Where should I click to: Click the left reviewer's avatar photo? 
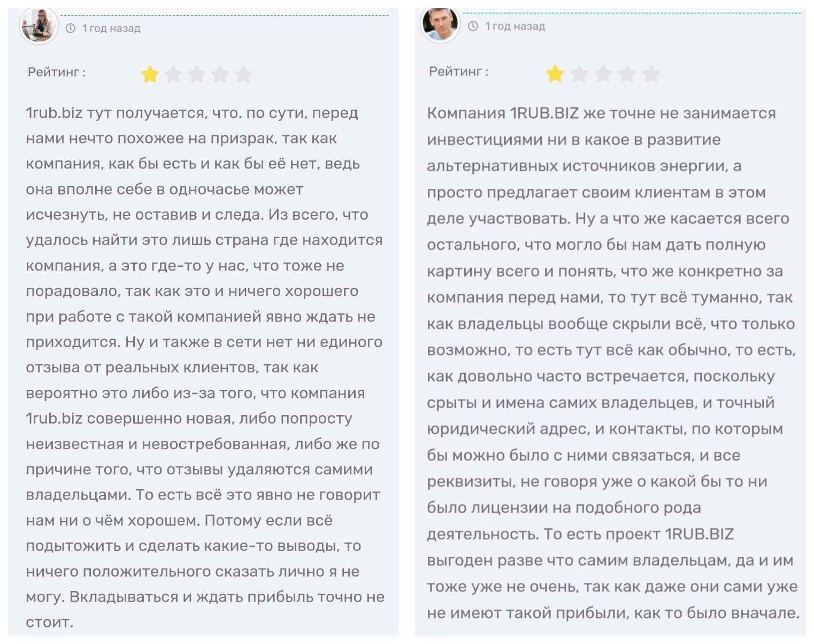click(39, 26)
